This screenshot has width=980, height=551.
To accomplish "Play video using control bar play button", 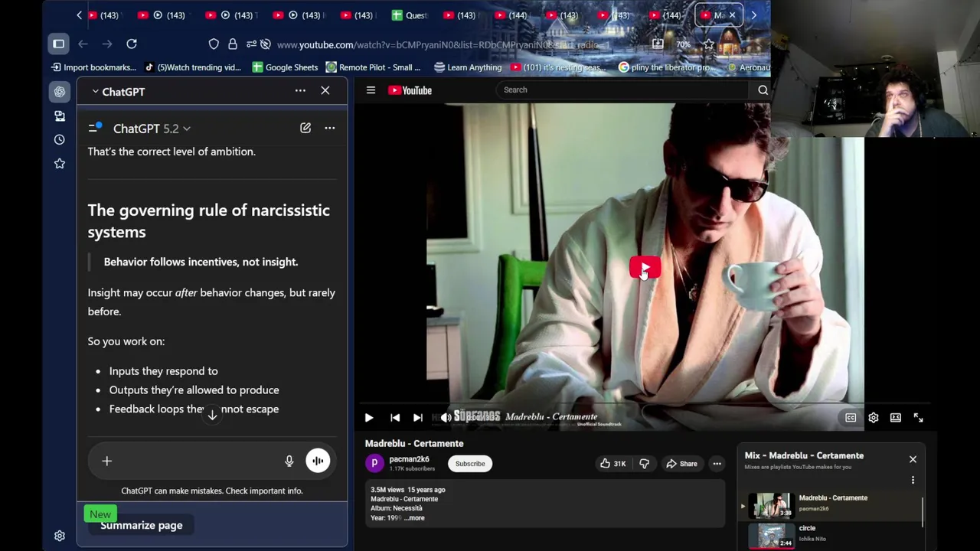I will pyautogui.click(x=369, y=418).
